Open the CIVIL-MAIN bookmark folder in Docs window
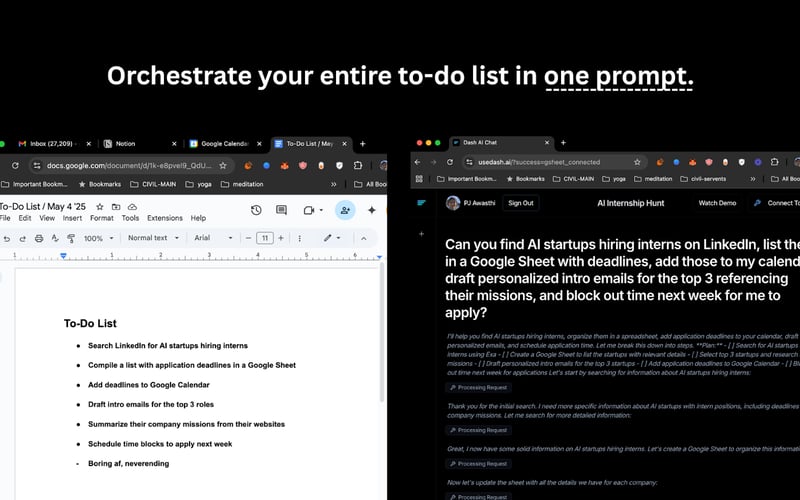The width and height of the screenshot is (800, 500). coord(153,184)
